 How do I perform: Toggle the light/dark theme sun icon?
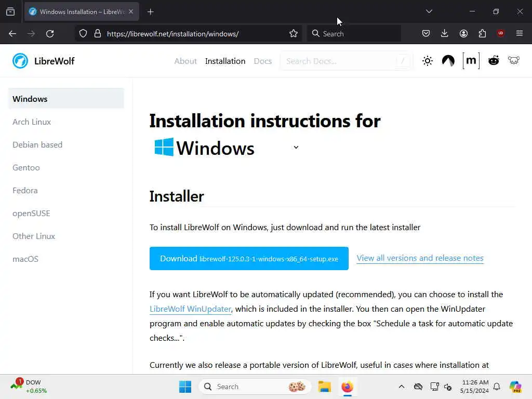(428, 61)
